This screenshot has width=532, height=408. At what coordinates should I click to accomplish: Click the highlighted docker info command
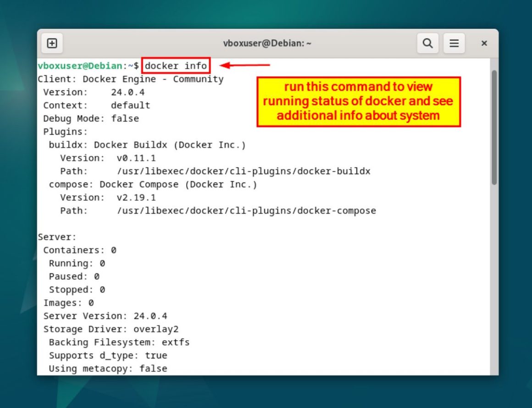176,66
